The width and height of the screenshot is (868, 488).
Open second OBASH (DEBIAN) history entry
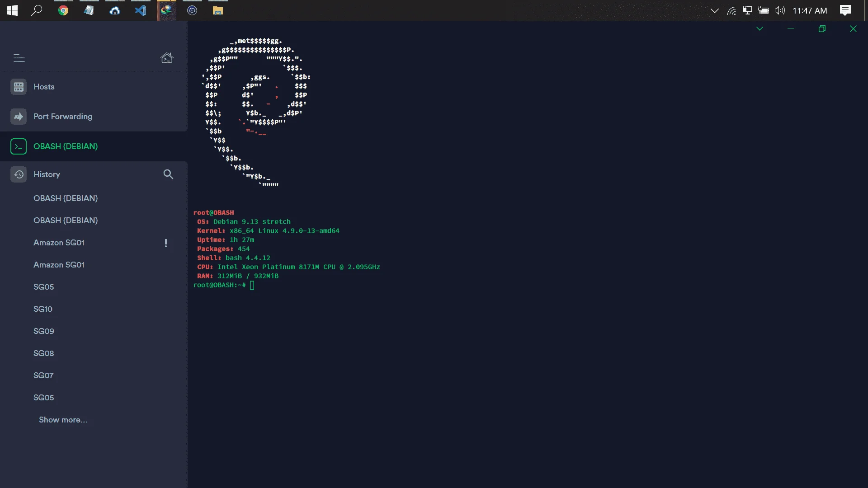66,221
